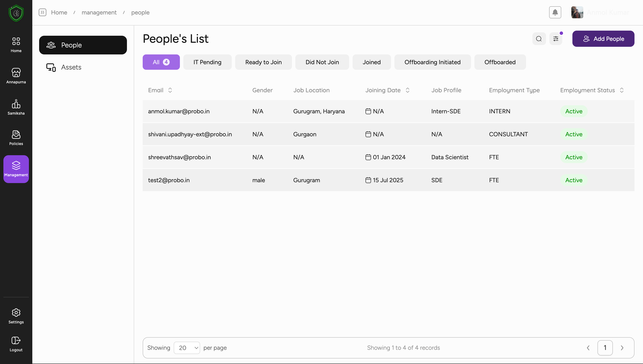
Task: Go to next page arrow
Action: (622, 348)
